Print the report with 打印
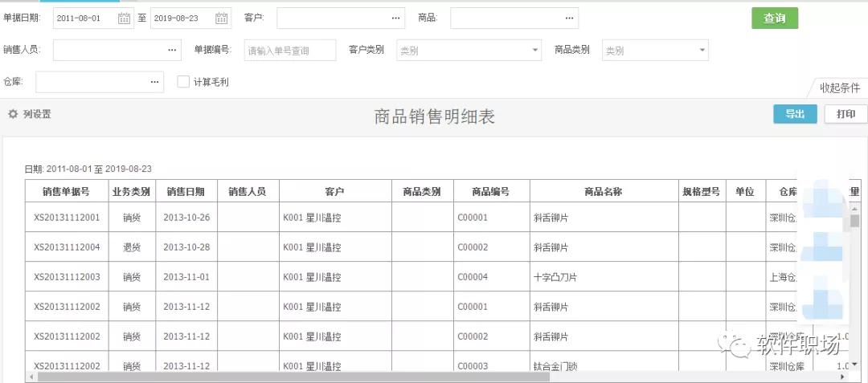Screen dimensions: 868x383 845,114
